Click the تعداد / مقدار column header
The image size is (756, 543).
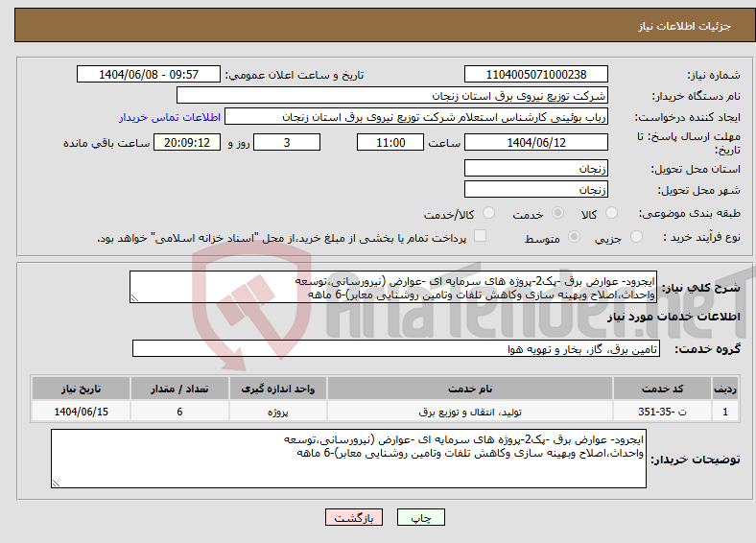pos(179,389)
